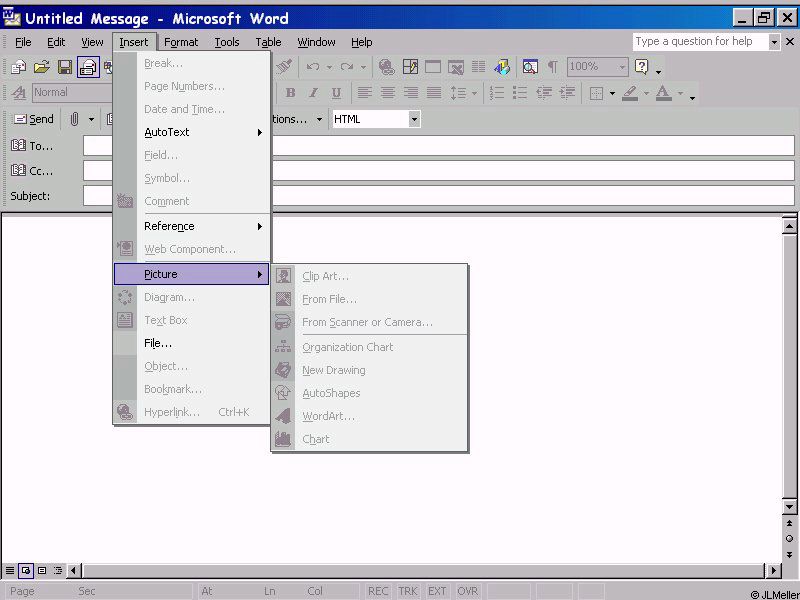Open the Format menu
Image resolution: width=800 pixels, height=600 pixels.
[181, 42]
